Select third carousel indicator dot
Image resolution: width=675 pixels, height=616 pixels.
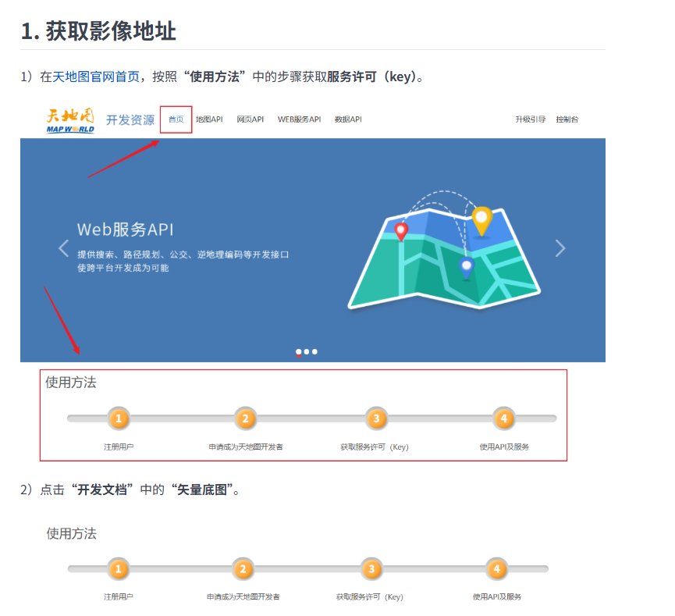[314, 352]
